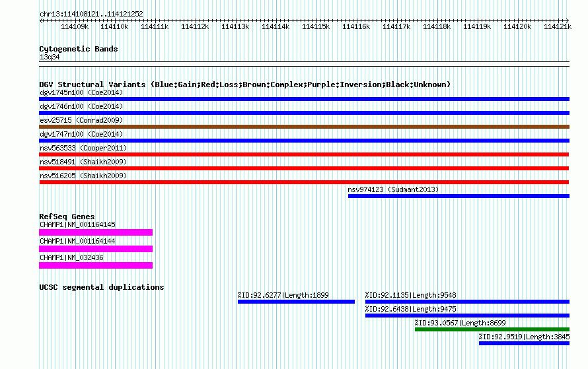Click the nsv518491 (Shaikh2009) label
The image size is (588, 369).
83,162
